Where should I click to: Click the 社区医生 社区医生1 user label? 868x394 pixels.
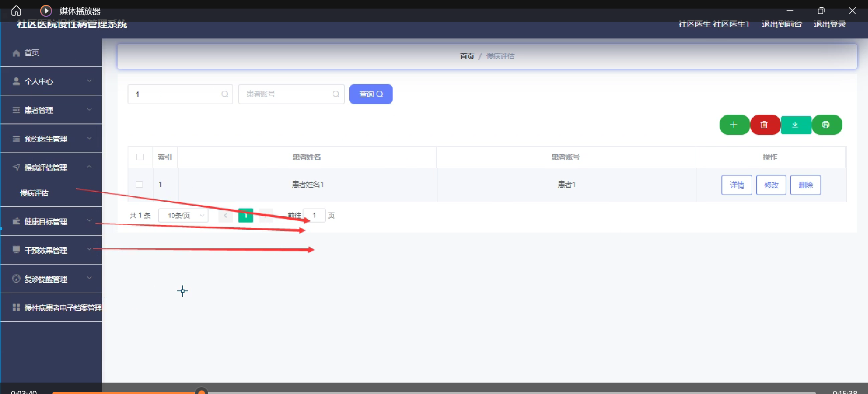714,24
